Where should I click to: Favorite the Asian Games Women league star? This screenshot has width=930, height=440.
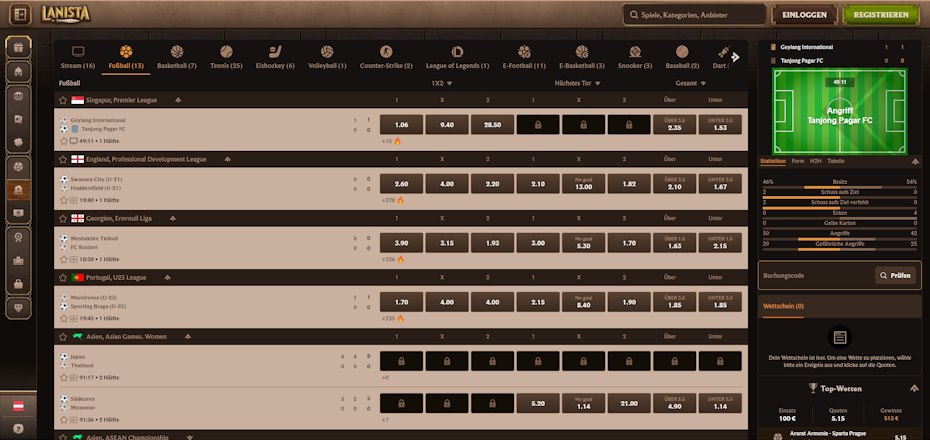tap(63, 336)
